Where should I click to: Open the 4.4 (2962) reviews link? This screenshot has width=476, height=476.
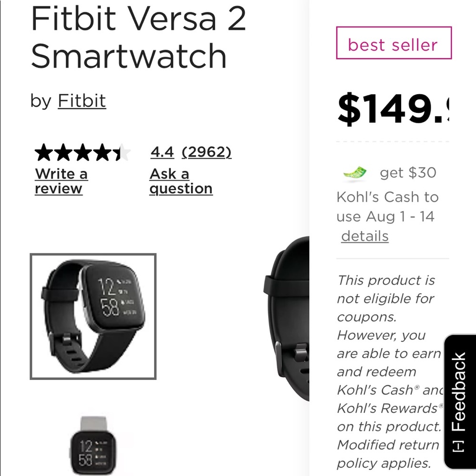click(190, 152)
